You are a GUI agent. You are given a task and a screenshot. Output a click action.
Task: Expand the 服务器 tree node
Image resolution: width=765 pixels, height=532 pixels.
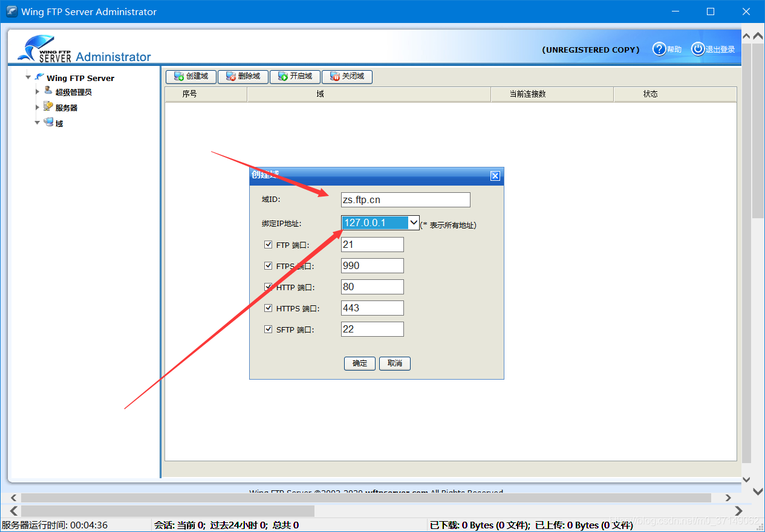pyautogui.click(x=37, y=106)
